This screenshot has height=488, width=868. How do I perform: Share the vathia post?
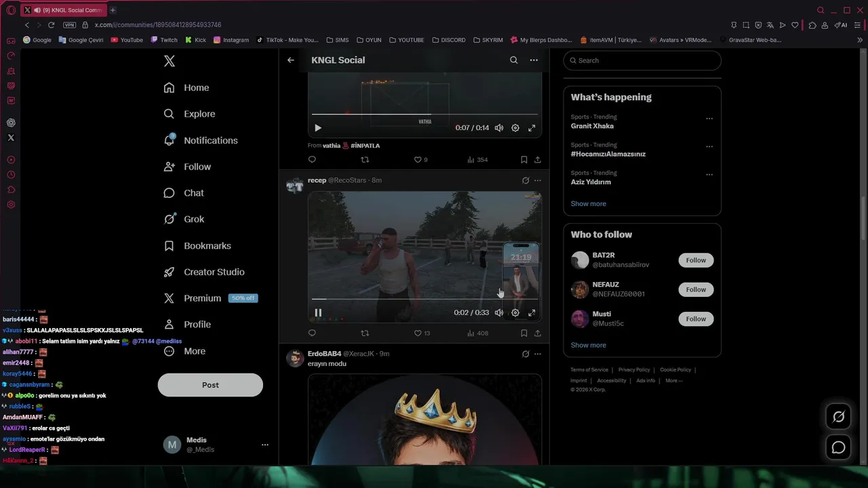click(538, 160)
